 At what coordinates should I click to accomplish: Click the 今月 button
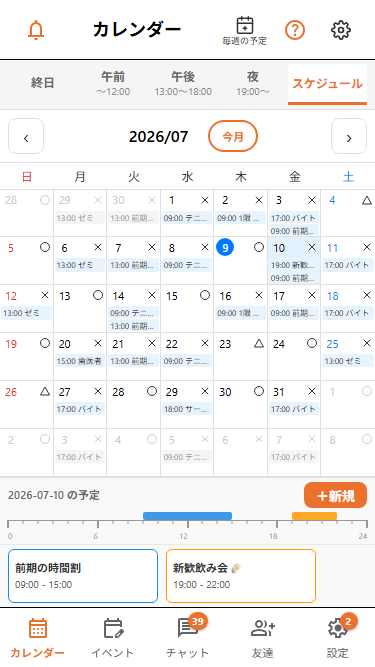[x=233, y=136]
